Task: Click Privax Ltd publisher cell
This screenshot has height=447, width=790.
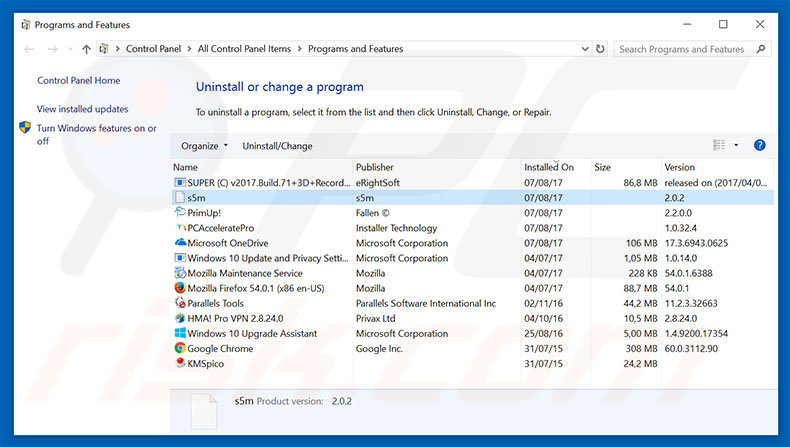Action: pyautogui.click(x=375, y=318)
